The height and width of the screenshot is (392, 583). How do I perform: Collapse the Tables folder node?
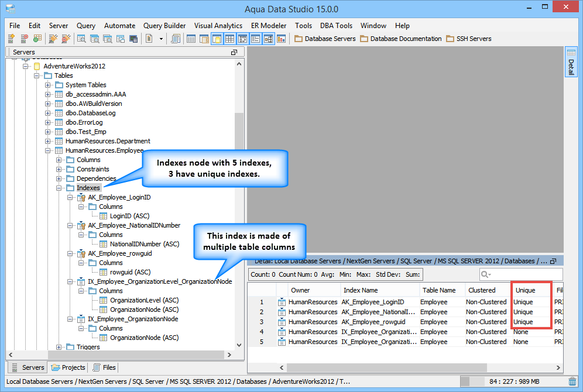(x=36, y=75)
